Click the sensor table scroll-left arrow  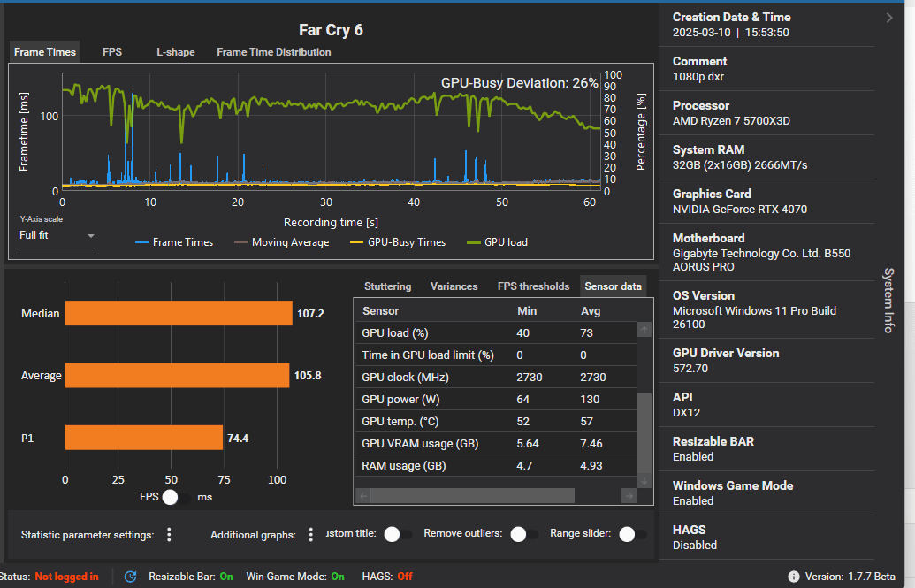point(362,496)
